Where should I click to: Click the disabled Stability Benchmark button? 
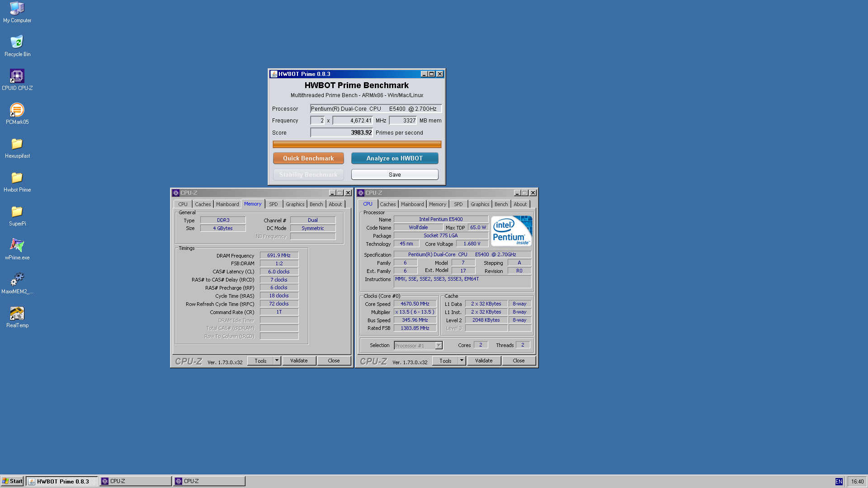pyautogui.click(x=308, y=174)
